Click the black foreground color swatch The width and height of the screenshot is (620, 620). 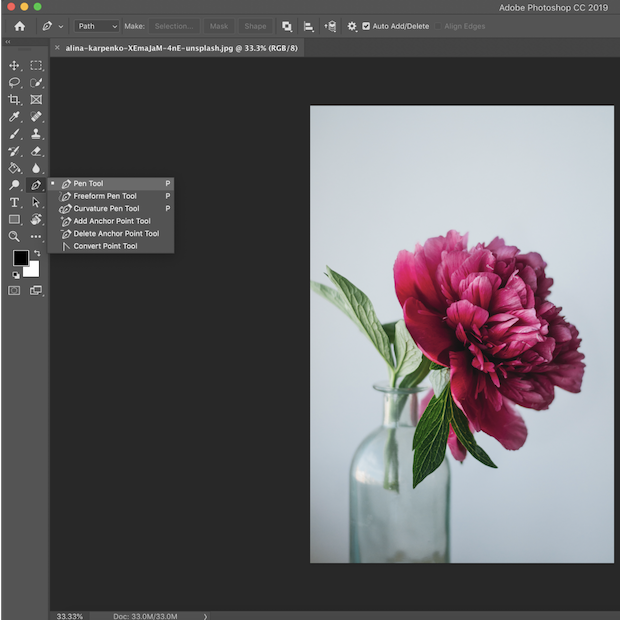click(20, 259)
